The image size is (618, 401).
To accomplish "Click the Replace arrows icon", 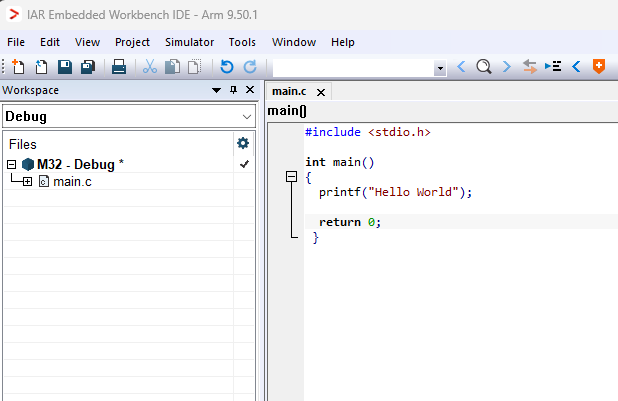I will coord(530,67).
